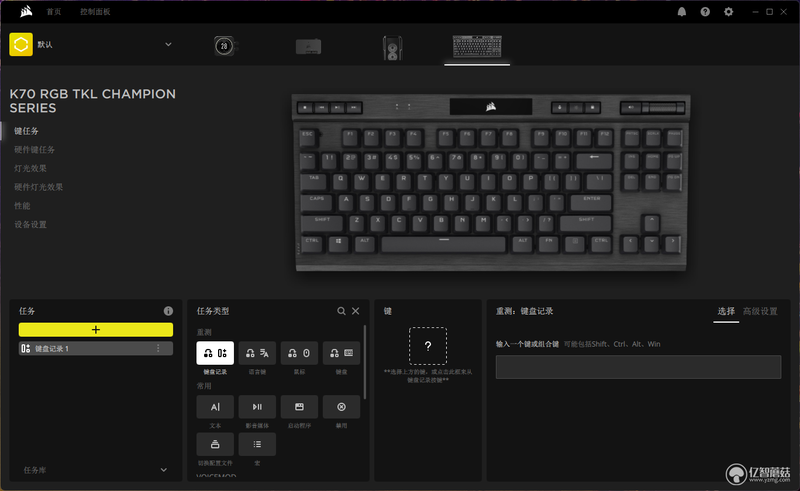Screen dimensions: 800x491
Task: Open the three-dot menu for 键盘记录 1
Action: [x=158, y=348]
